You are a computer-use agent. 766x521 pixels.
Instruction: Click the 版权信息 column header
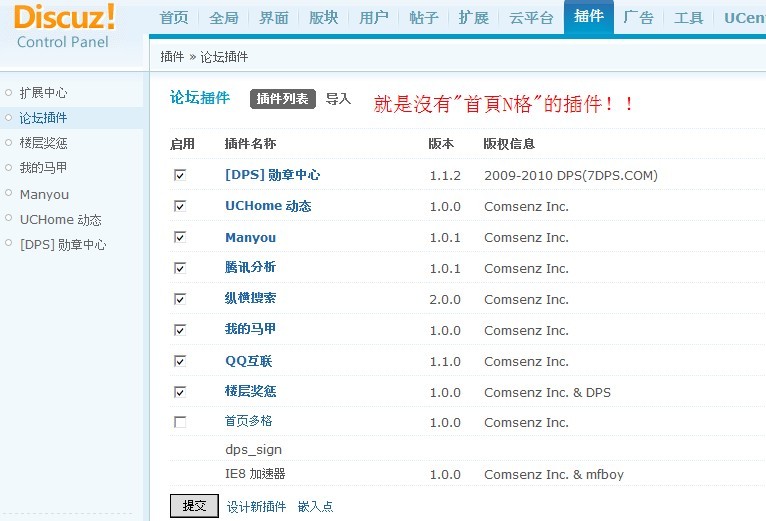click(x=509, y=144)
